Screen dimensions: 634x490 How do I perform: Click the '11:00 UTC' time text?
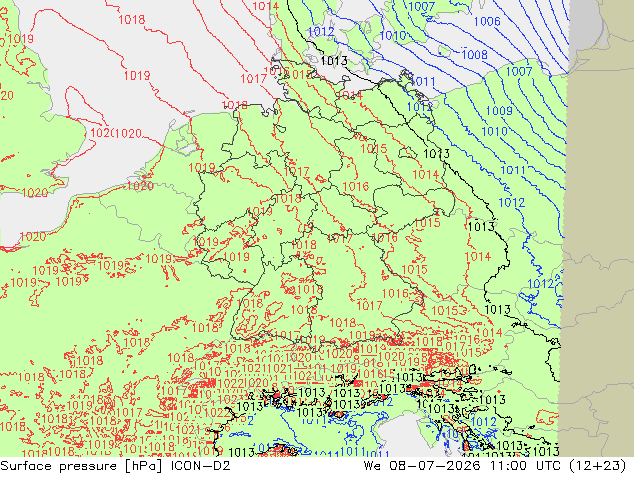(x=525, y=466)
